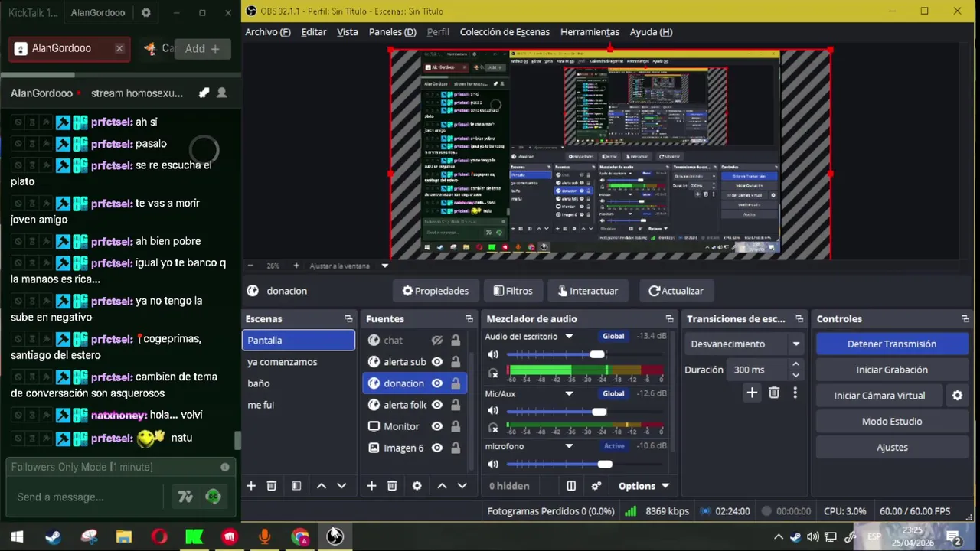
Task: Mute the Audio del escritorio speaker icon
Action: (x=493, y=354)
